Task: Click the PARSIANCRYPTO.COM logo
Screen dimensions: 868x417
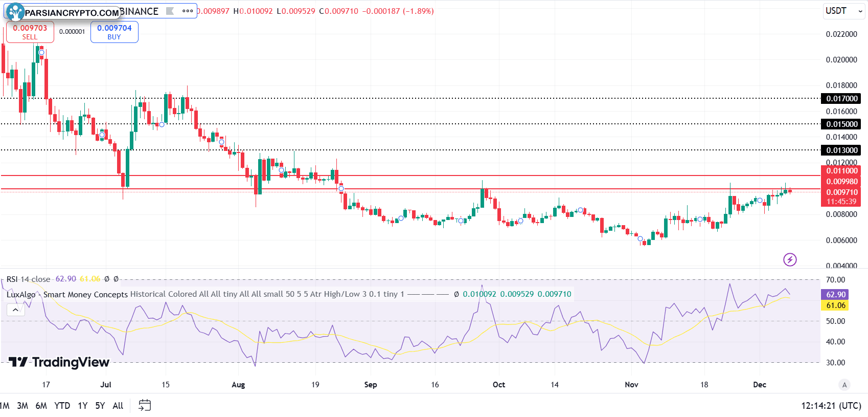Action: coord(62,11)
